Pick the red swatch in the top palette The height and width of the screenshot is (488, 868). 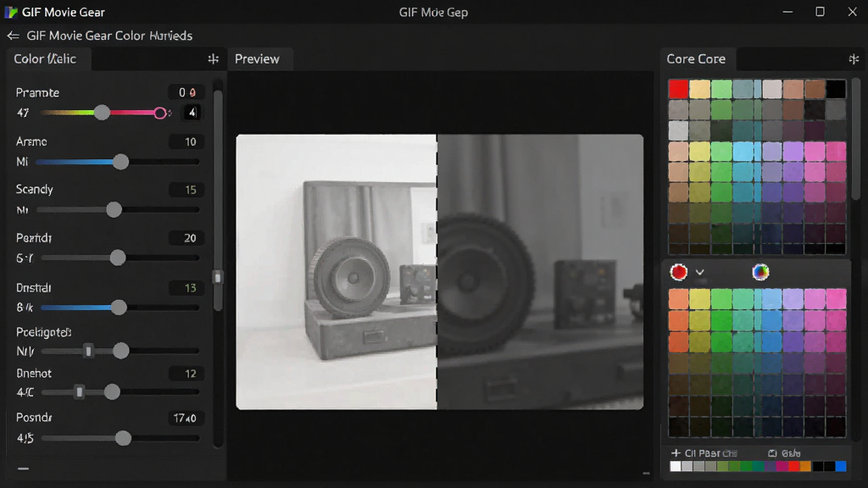pyautogui.click(x=678, y=88)
